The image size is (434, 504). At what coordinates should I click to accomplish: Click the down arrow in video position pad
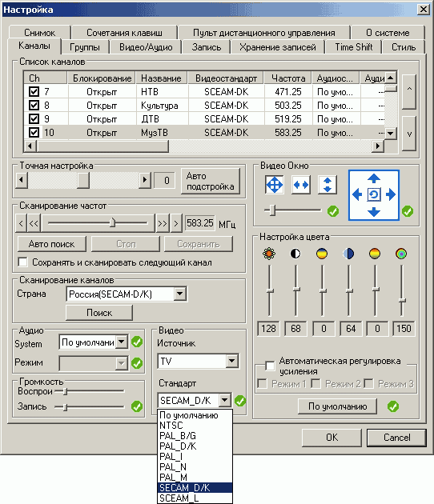tap(374, 211)
